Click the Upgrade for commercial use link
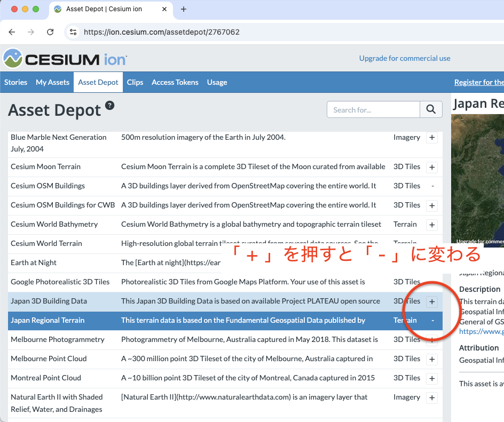This screenshot has height=422, width=504. [x=405, y=58]
